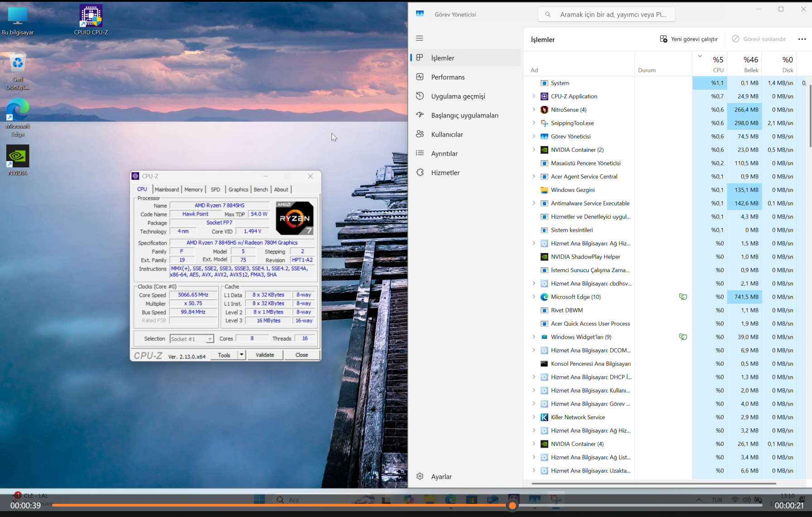Click the Ryzen 7 logo in CPU-Z

tap(295, 218)
